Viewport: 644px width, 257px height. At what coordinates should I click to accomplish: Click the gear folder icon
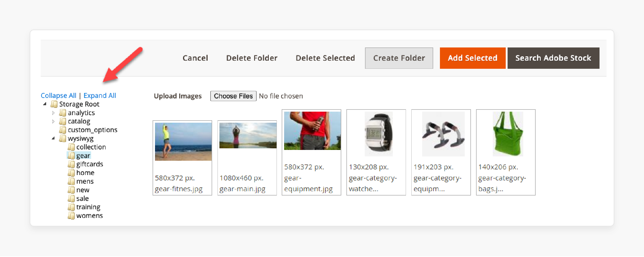[71, 156]
